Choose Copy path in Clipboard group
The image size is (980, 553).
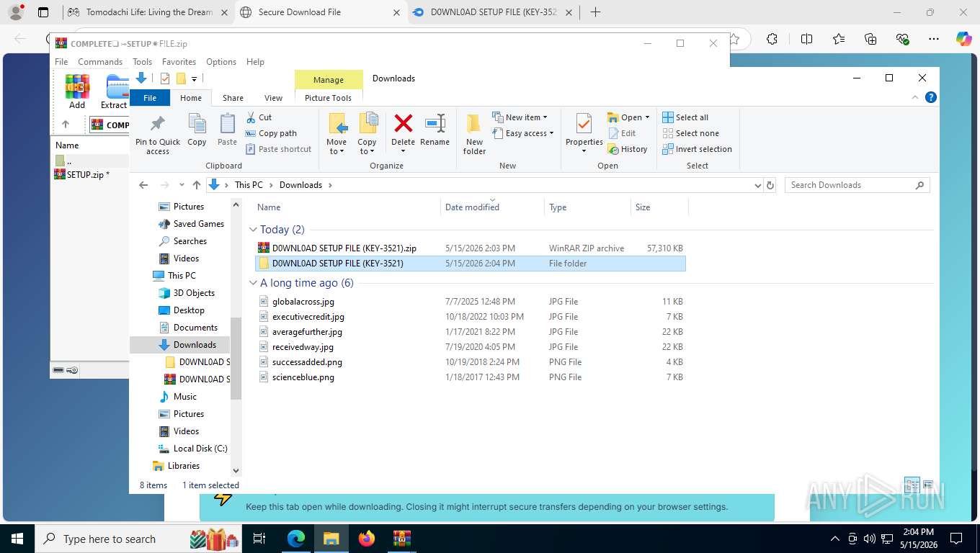271,133
